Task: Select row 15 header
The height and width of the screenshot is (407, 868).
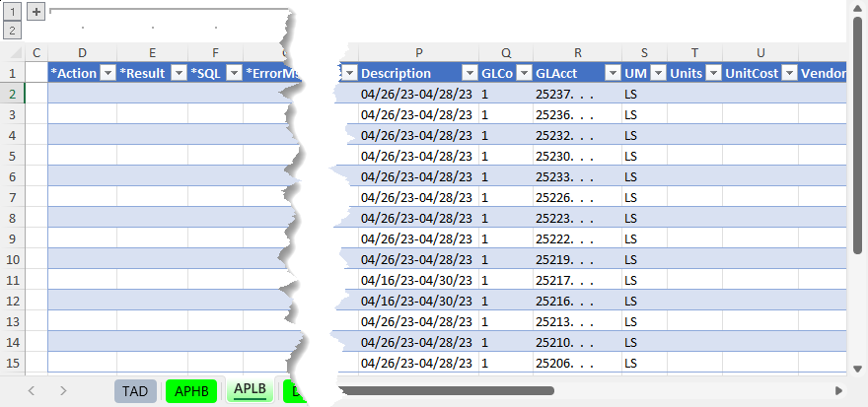Action: (x=13, y=363)
